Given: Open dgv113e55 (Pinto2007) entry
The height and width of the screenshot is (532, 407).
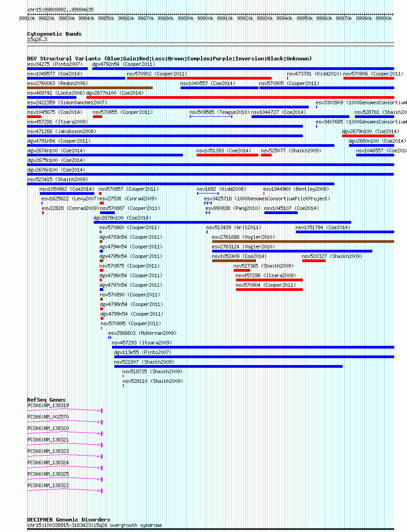Looking at the screenshot, I should [x=143, y=352].
